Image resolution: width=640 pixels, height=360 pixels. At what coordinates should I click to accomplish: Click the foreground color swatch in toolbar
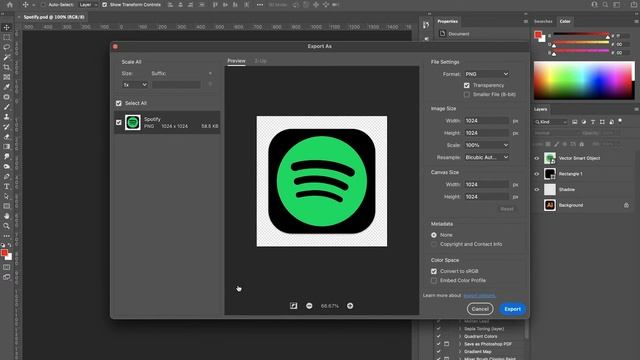point(4,253)
